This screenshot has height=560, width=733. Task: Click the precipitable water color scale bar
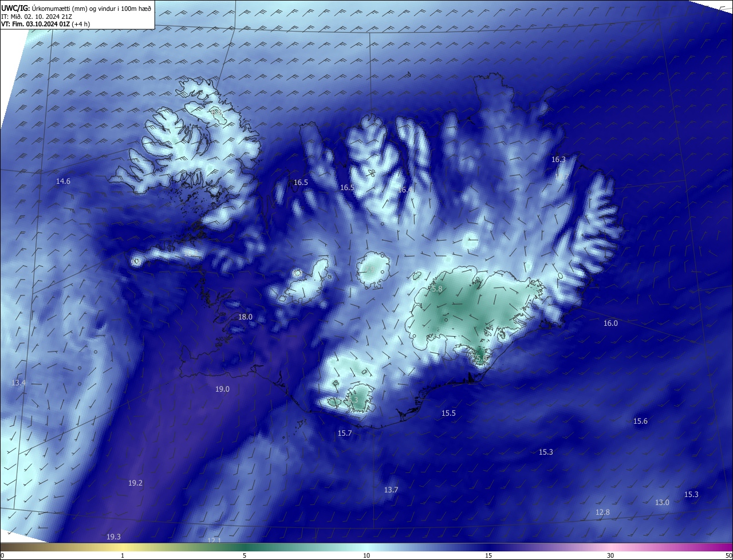[x=366, y=547]
